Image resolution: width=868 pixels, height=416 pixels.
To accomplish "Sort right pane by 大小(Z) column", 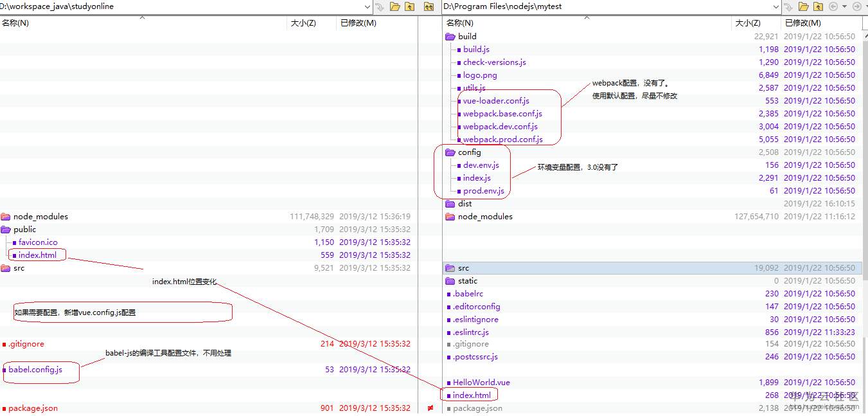I will 748,23.
